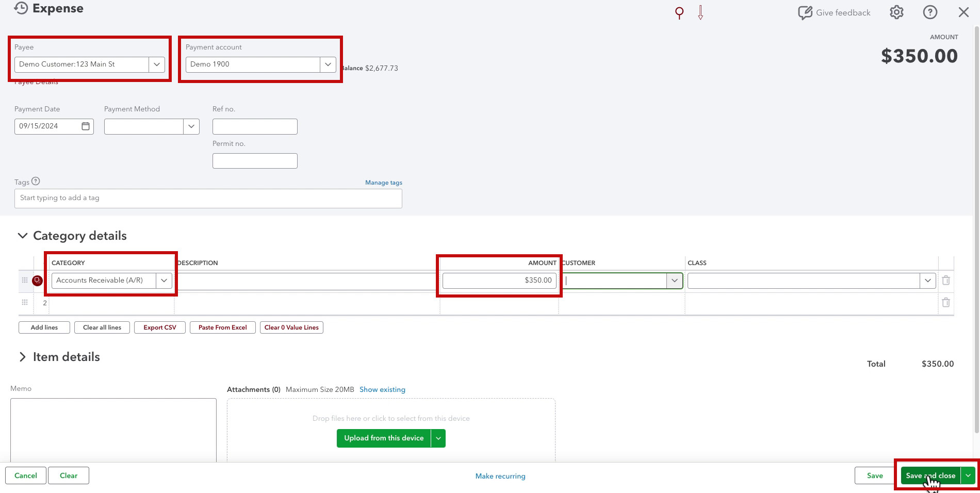Viewport: 980px width, 493px height.
Task: Click the Permit no. input field
Action: pos(255,161)
